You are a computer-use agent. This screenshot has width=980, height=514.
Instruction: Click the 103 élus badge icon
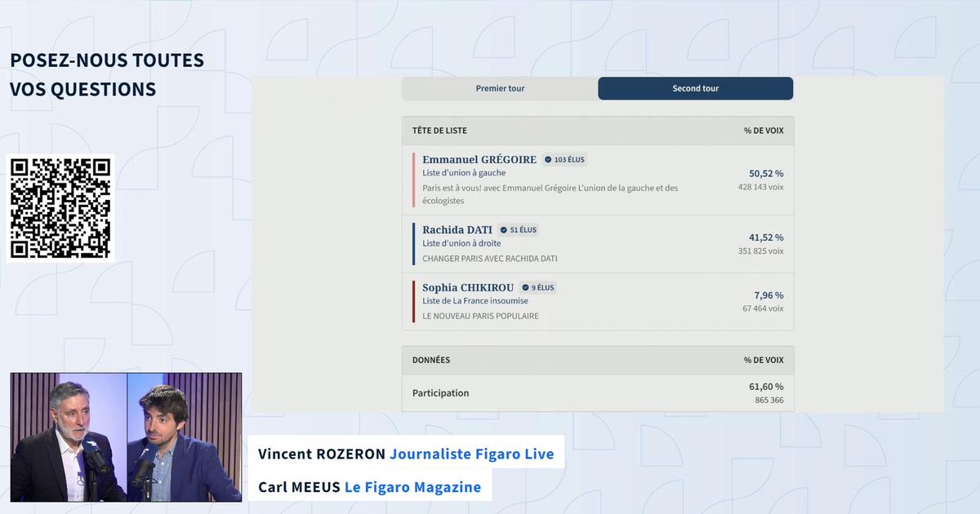[548, 160]
